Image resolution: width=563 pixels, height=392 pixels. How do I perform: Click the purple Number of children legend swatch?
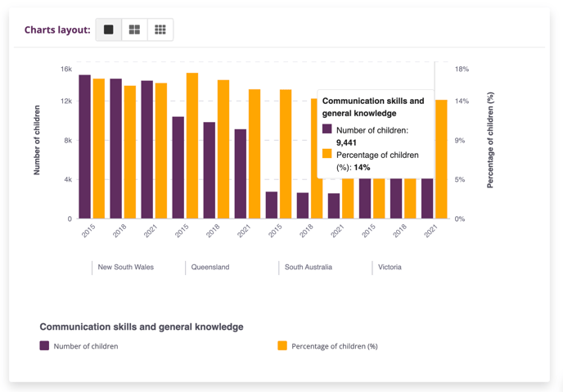44,345
